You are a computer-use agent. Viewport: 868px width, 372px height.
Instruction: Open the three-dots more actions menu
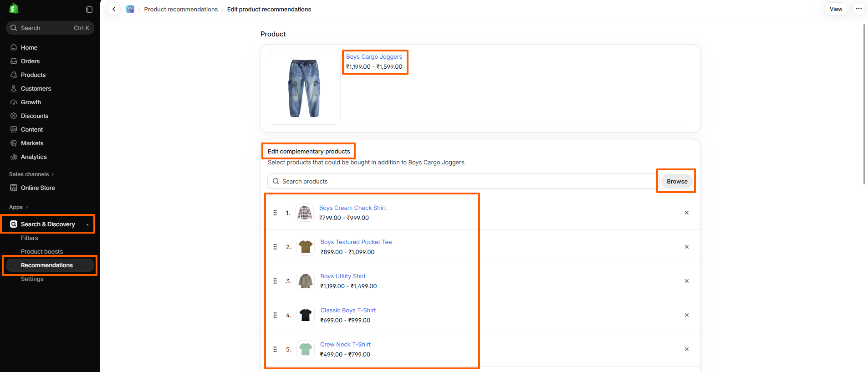[x=858, y=9]
